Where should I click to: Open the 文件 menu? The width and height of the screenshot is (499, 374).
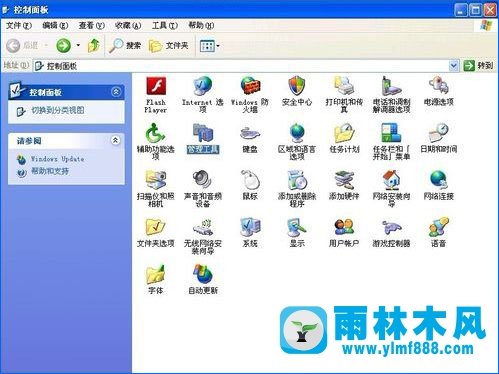[19, 25]
